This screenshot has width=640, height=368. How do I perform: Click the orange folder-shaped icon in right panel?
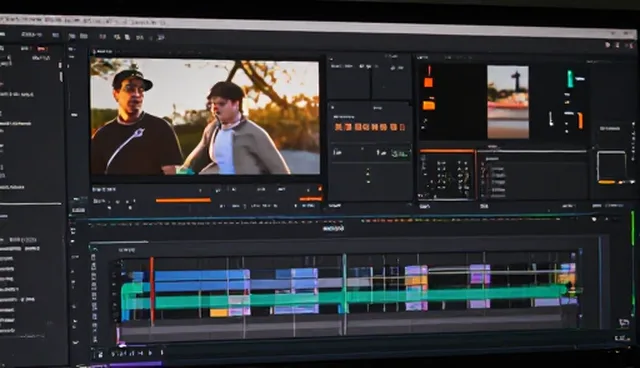429,106
